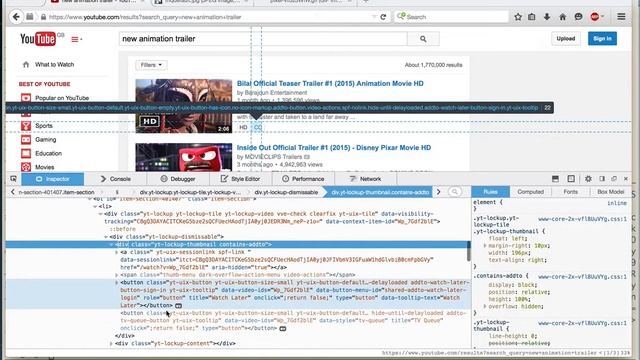Click the Popular on YouTube icon
The image size is (640, 360).
coord(26,98)
